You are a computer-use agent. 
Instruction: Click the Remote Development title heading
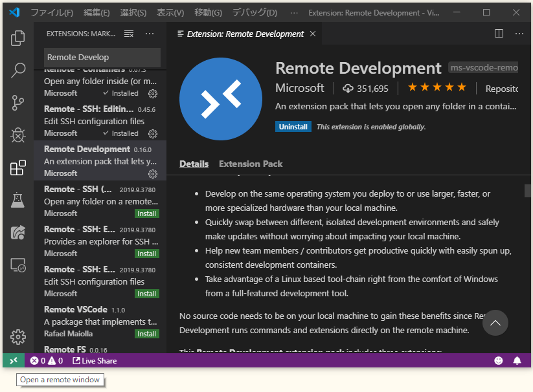(358, 68)
